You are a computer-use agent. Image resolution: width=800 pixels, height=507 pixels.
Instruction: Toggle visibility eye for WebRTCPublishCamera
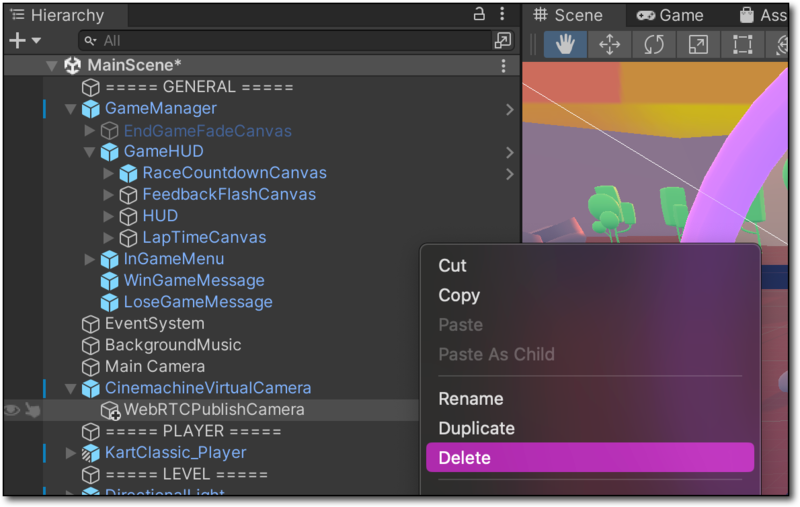pos(12,410)
